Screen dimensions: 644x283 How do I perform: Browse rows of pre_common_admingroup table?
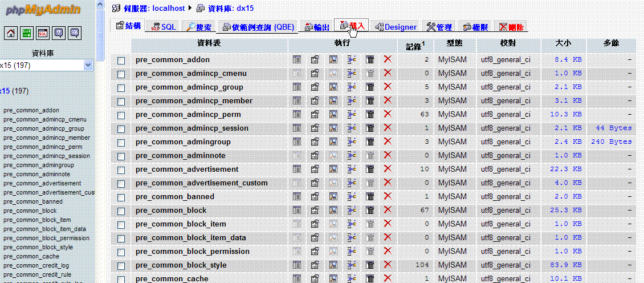[x=297, y=141]
